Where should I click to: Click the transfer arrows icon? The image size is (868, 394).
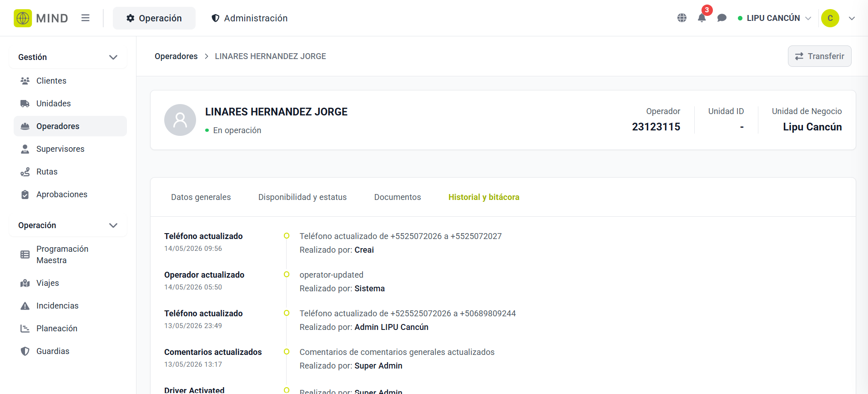coord(799,56)
